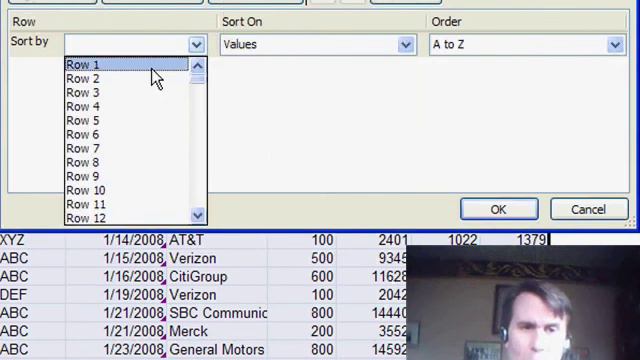
Task: Click the 500 quantity cell
Action: tap(302, 258)
